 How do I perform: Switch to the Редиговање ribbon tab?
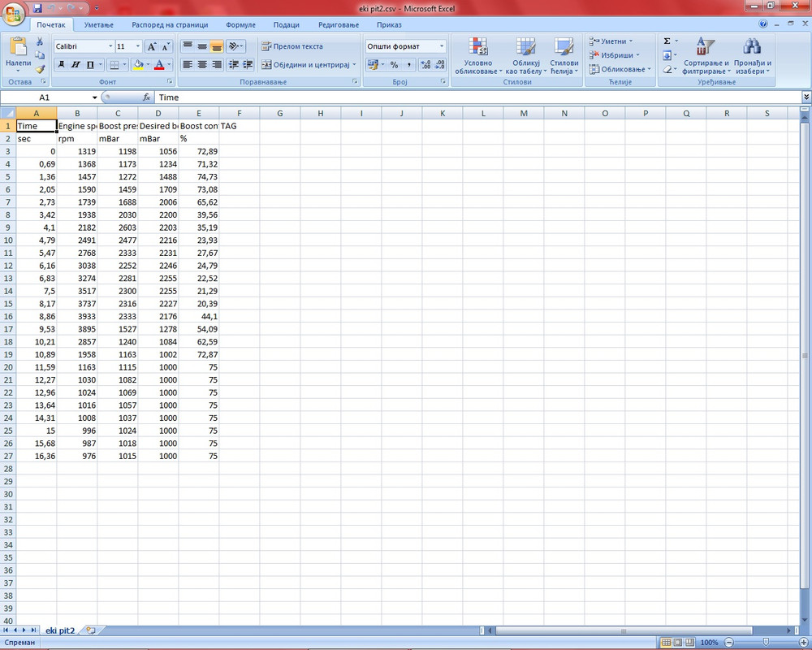point(339,25)
